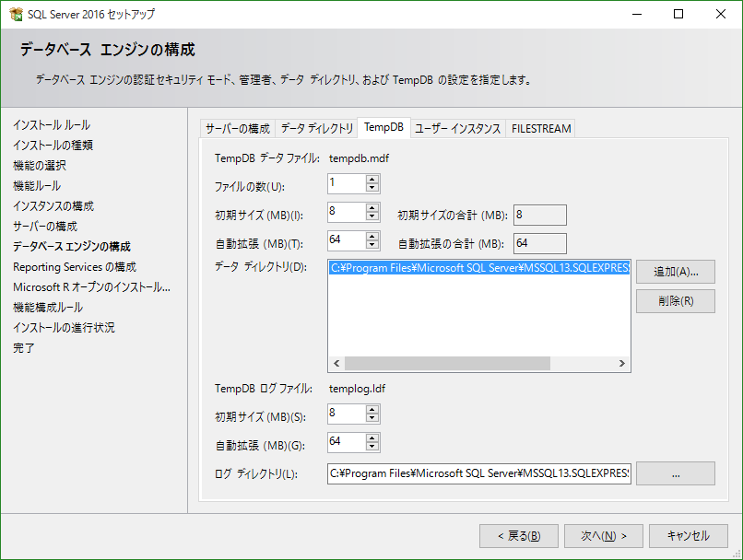Increase the TempDB file count spinner
This screenshot has width=743, height=560.
point(372,179)
